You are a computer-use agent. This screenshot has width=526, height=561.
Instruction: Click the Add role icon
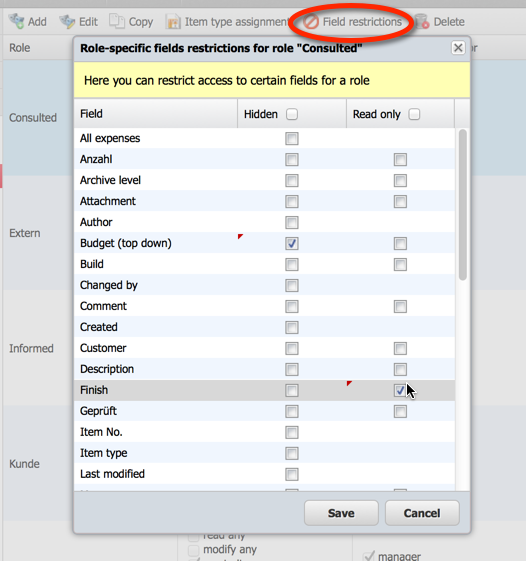[x=16, y=21]
